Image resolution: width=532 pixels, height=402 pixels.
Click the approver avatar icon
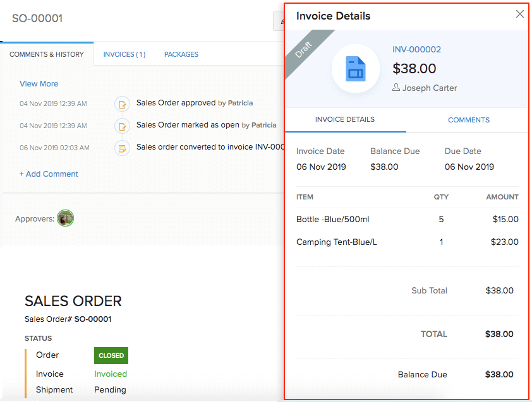[66, 218]
